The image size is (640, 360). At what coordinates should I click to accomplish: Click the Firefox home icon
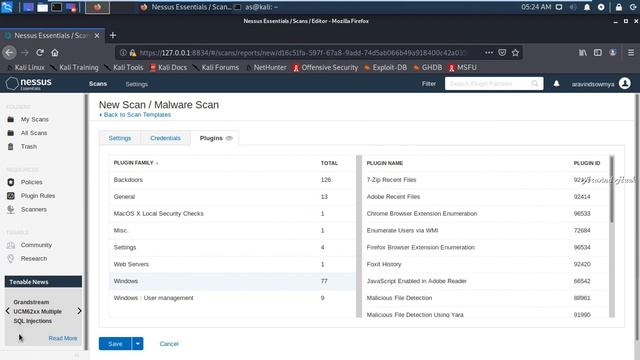tap(55, 52)
